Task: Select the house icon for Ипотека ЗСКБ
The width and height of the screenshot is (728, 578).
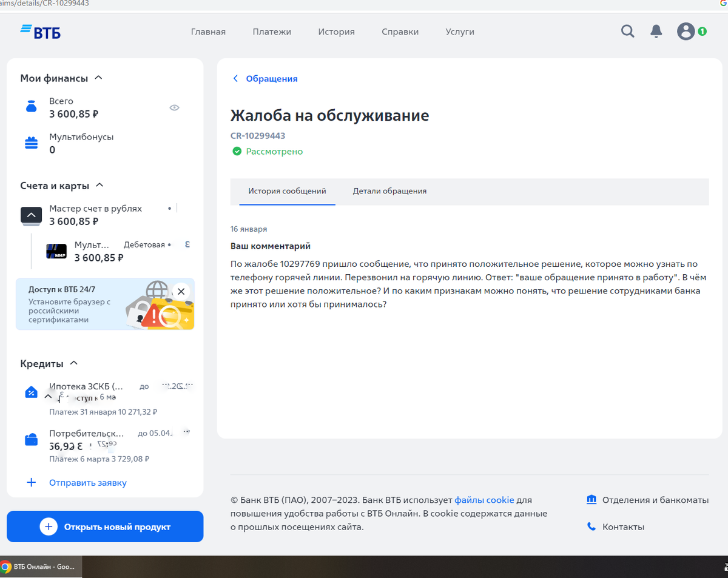Action: tap(31, 391)
